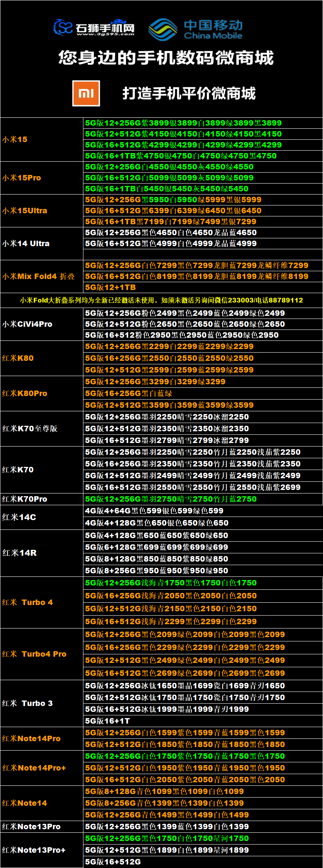Click CiVi4Pro 12+256G row priced 2499
Viewport: 323px width, 868px height.
(x=203, y=313)
